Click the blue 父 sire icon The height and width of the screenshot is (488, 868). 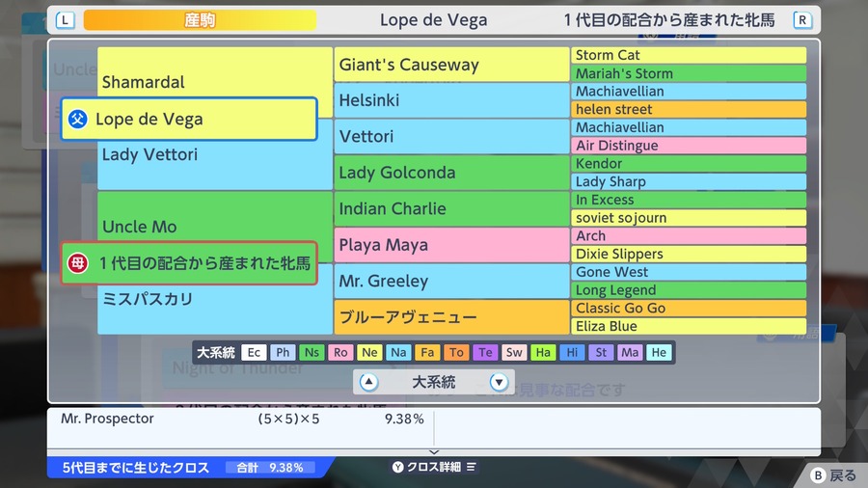pos(78,119)
